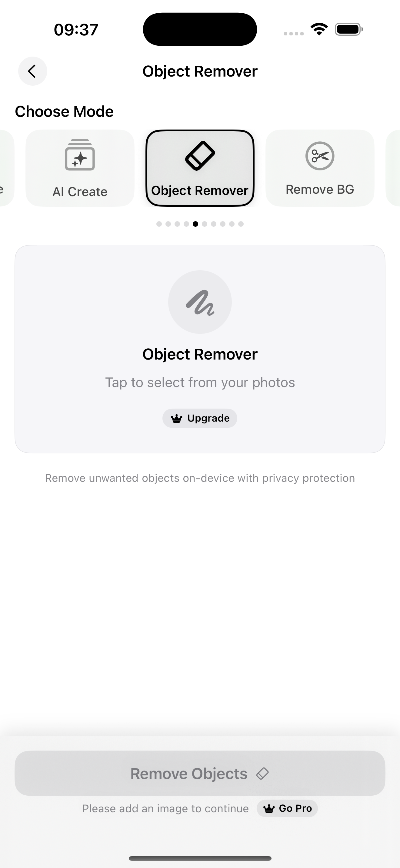
Task: Reveal the partially hidden mode card on right
Action: (393, 168)
